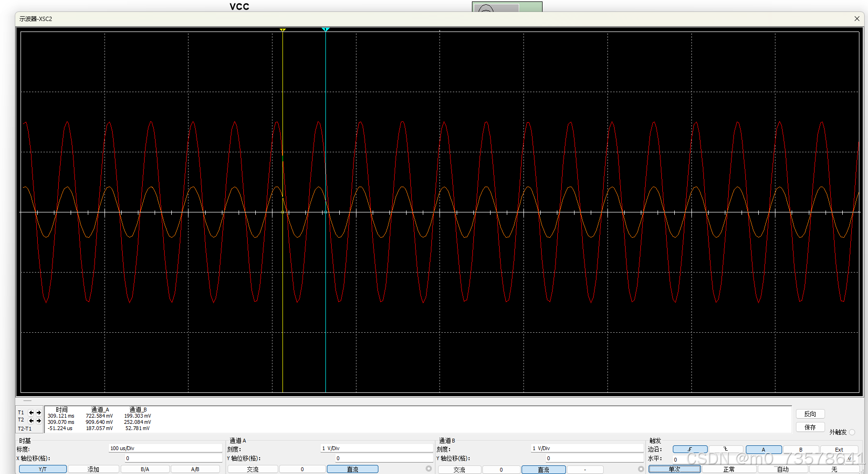Click channel A Y 轴位移 field
The width and height of the screenshot is (868, 474).
click(x=384, y=458)
